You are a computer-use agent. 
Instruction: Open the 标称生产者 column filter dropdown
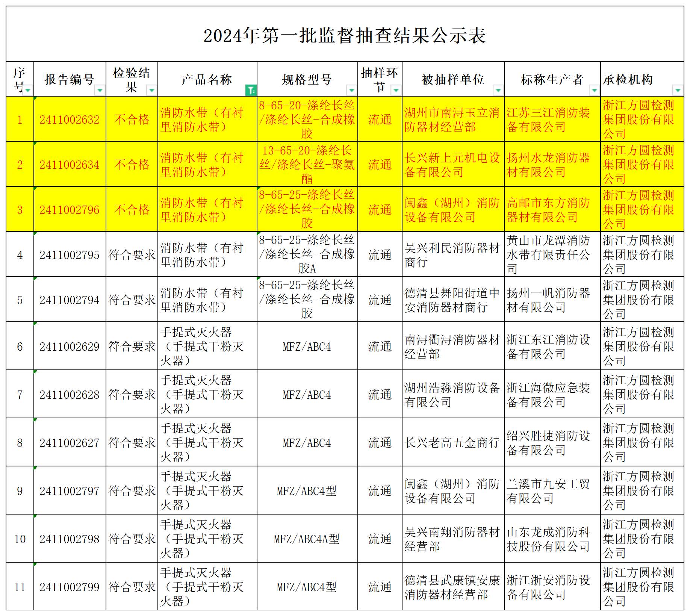click(595, 90)
